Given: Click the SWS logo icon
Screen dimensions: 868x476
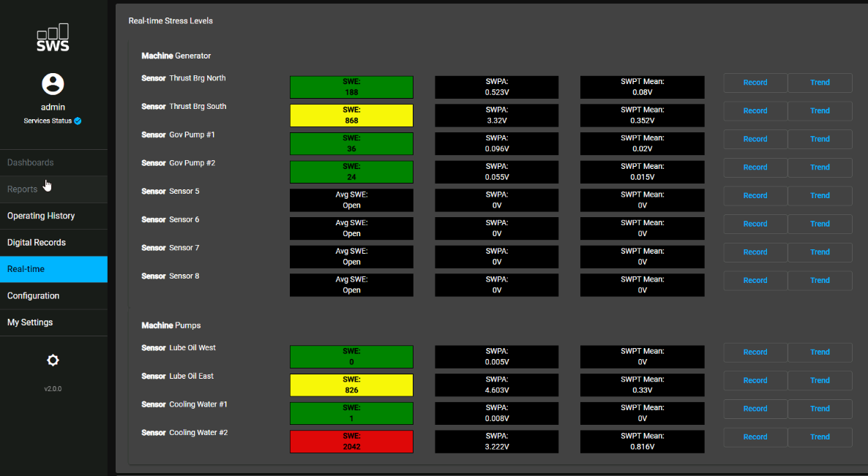Looking at the screenshot, I should (53, 38).
